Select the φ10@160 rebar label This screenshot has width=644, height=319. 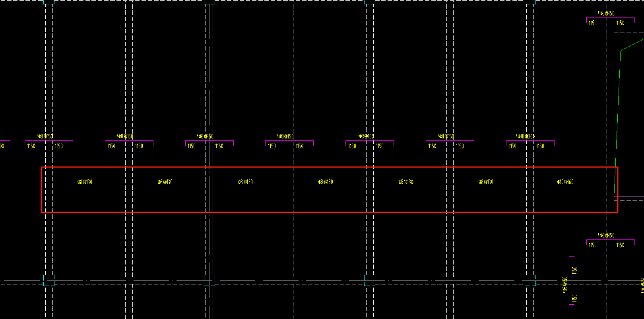(x=565, y=182)
